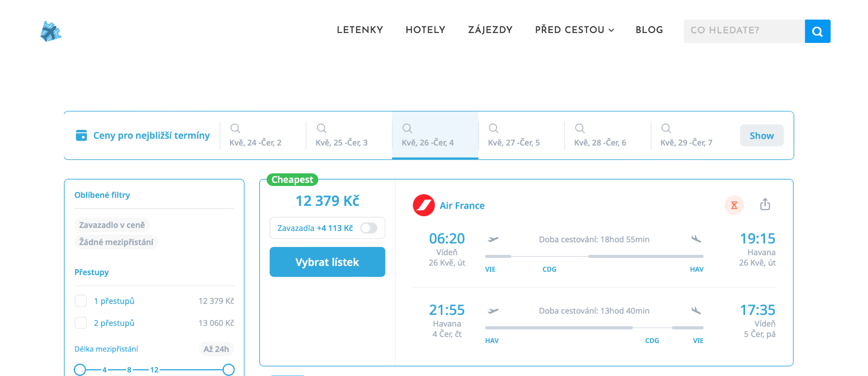
Task: Select the Kvě, 25 - Čer, 3 date tab
Action: pos(341,136)
